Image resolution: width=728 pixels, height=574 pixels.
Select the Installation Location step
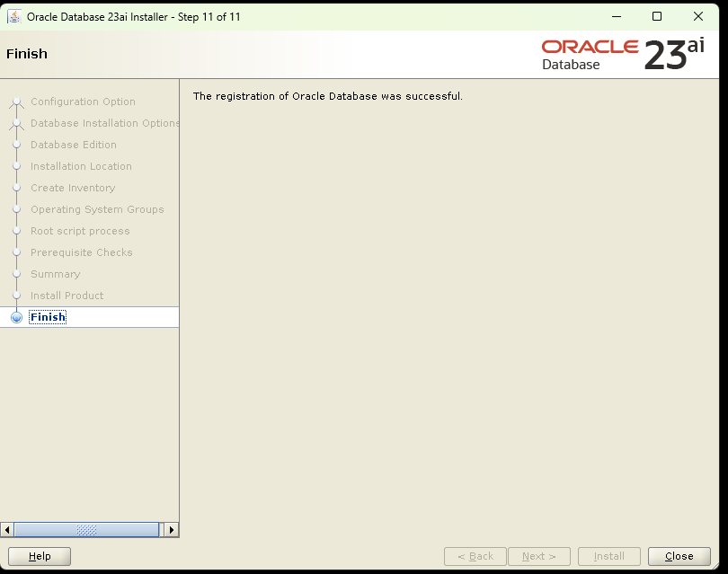point(81,166)
